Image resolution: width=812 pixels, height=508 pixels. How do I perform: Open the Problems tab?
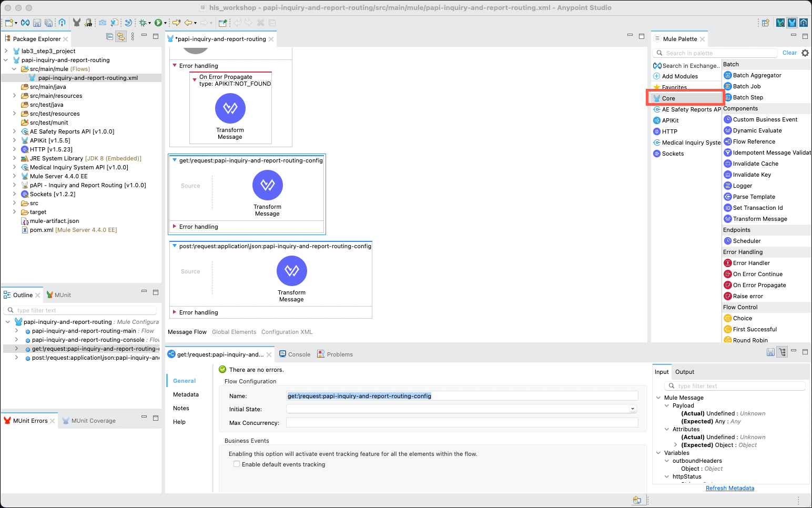(x=335, y=354)
